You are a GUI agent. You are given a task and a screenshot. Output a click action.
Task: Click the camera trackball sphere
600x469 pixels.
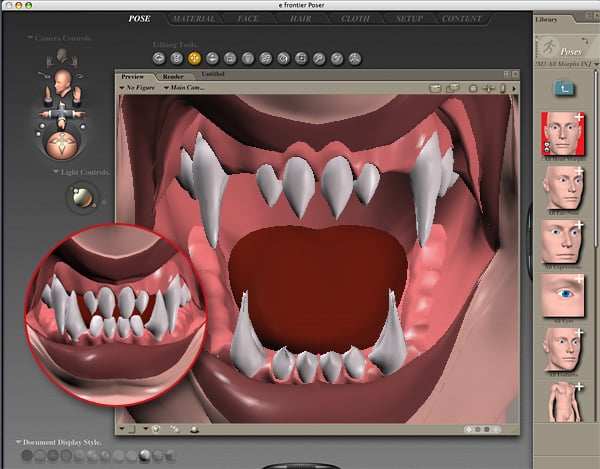coord(64,146)
